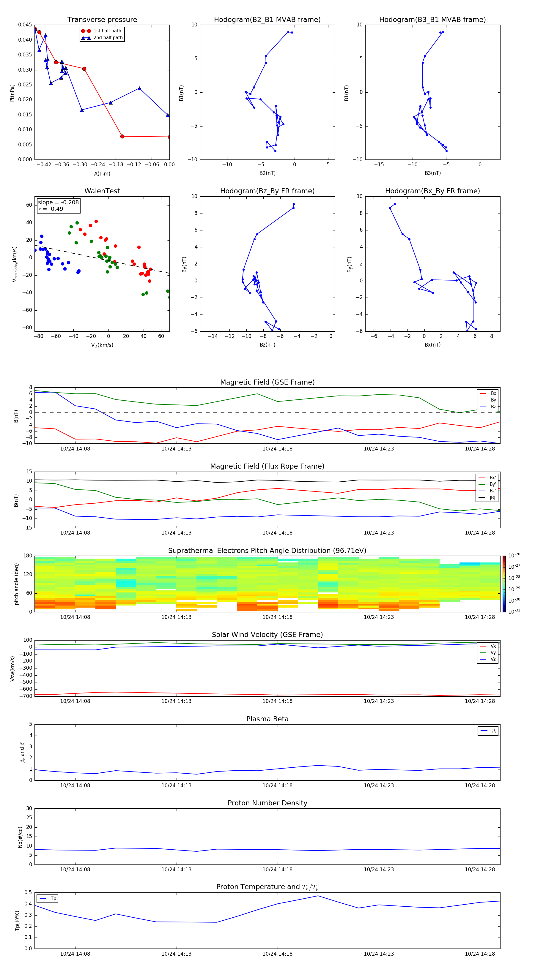Click the "Hodogram(Bz_By FR frame)" title
Screen dimensions: 535x980
coord(267,191)
